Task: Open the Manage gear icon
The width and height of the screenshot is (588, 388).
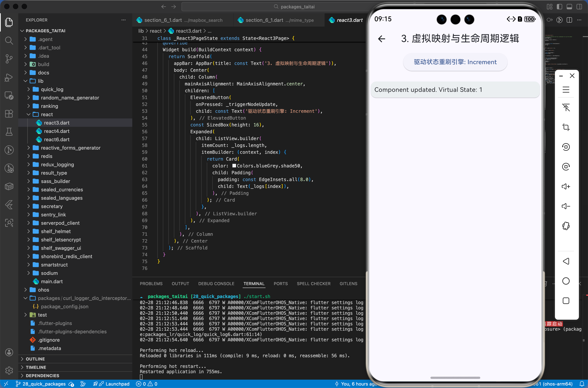Action: tap(9, 370)
